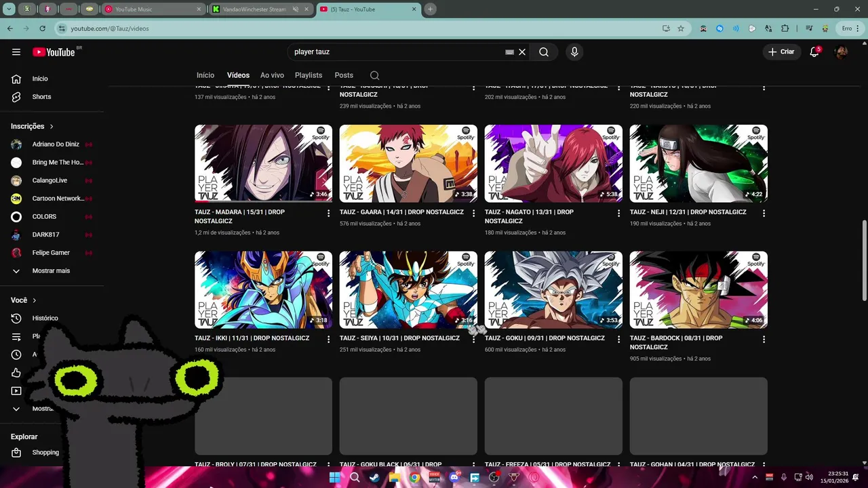
Task: Open Felipe Gamer channel
Action: pos(52,253)
